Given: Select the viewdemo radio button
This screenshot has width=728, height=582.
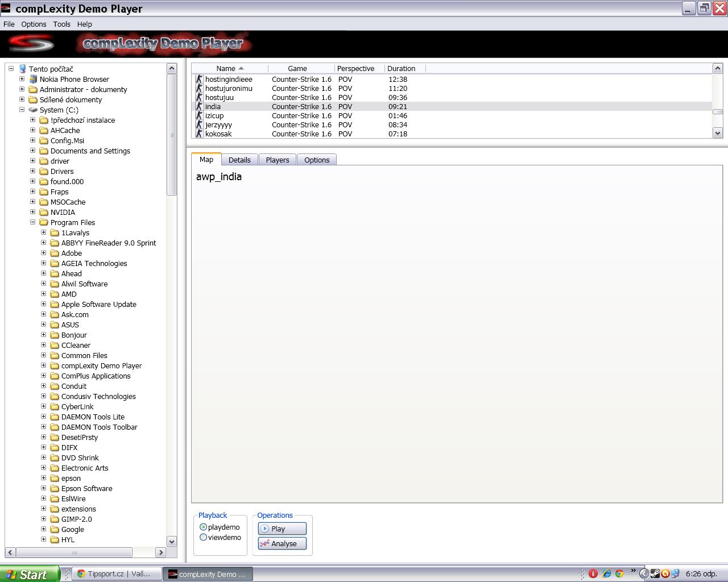Looking at the screenshot, I should 203,537.
